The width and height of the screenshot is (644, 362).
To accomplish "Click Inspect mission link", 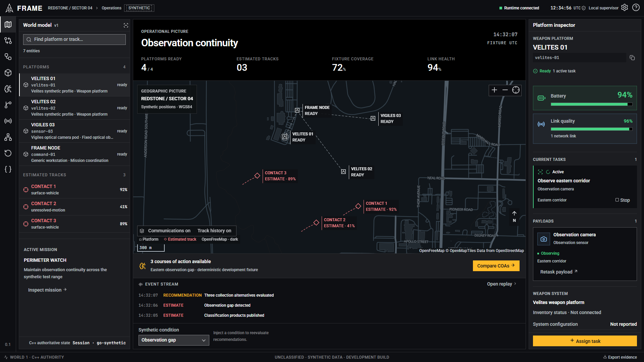I will pos(47,290).
